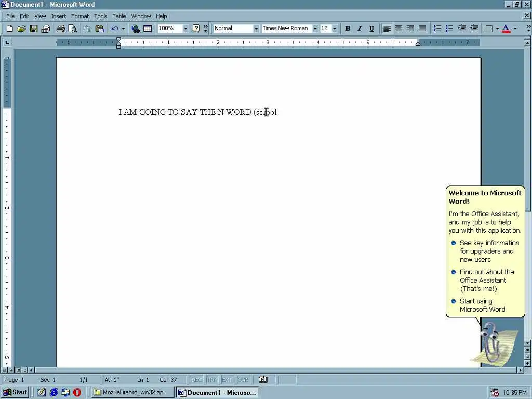
Task: Launch Internet Explorer from Quick Launch
Action: click(x=54, y=393)
